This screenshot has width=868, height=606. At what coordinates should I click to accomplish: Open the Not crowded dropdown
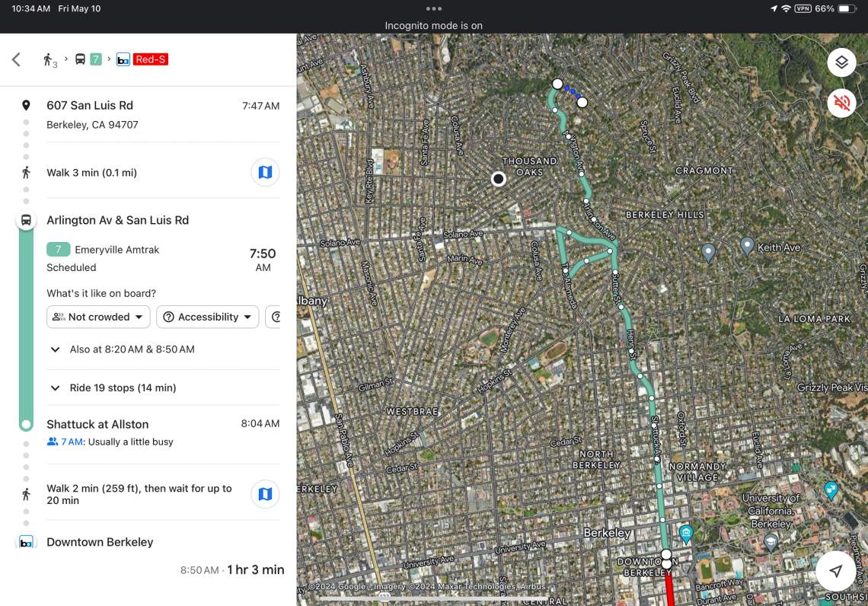click(98, 317)
